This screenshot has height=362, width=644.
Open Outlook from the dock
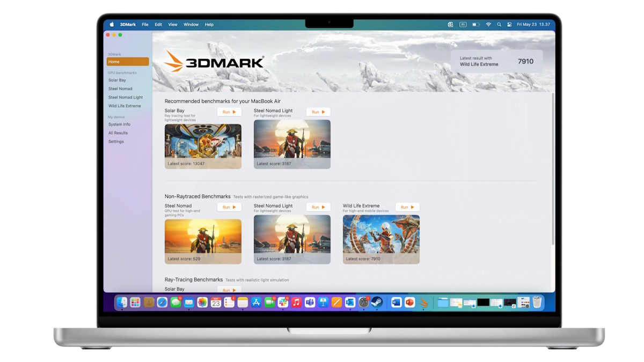point(350,302)
